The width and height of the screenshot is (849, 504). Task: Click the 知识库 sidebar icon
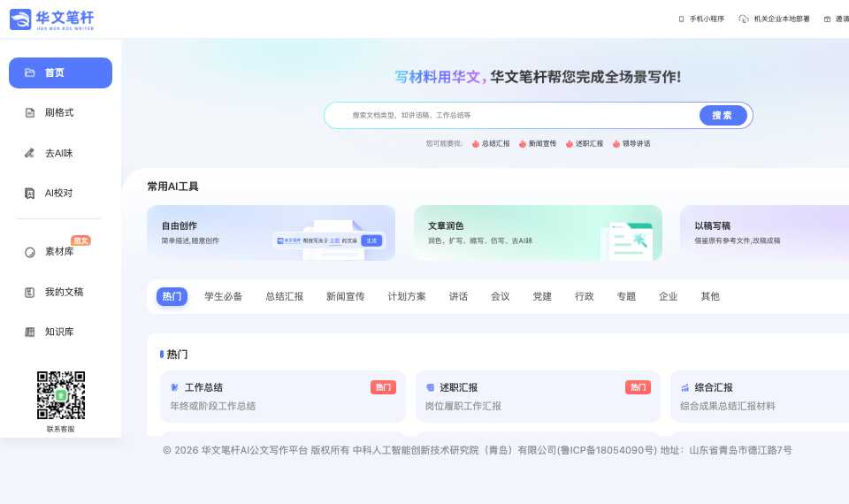coord(30,332)
